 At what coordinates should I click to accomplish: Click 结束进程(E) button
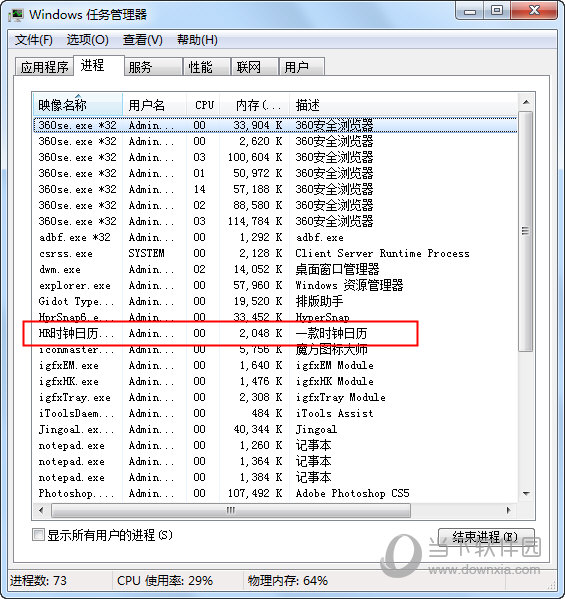pos(486,537)
